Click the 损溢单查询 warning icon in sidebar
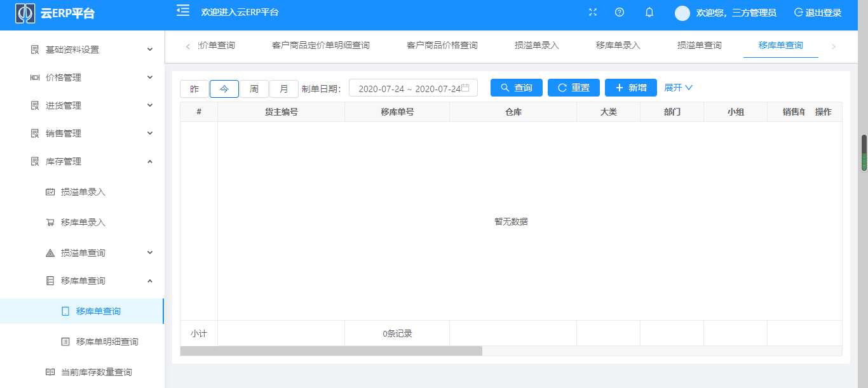The image size is (868, 388). pos(50,252)
